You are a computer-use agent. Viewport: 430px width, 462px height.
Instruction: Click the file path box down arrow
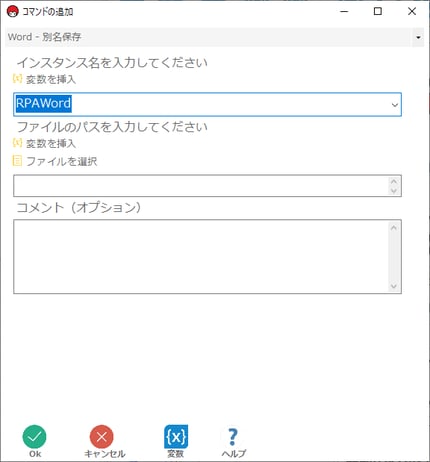click(x=394, y=191)
